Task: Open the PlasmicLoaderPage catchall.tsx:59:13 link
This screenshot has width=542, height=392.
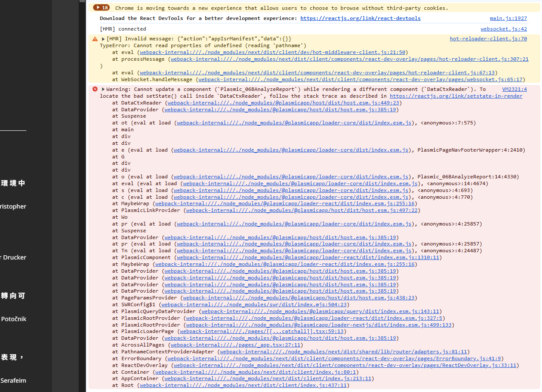Action: [261, 331]
